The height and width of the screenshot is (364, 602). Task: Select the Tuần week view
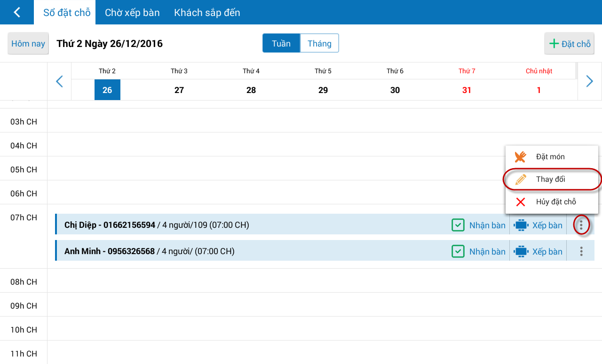281,43
